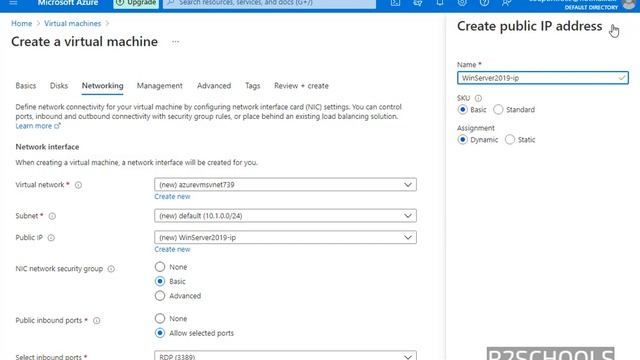Select Basic for NIC network security group
This screenshot has width=640, height=360.
[160, 281]
